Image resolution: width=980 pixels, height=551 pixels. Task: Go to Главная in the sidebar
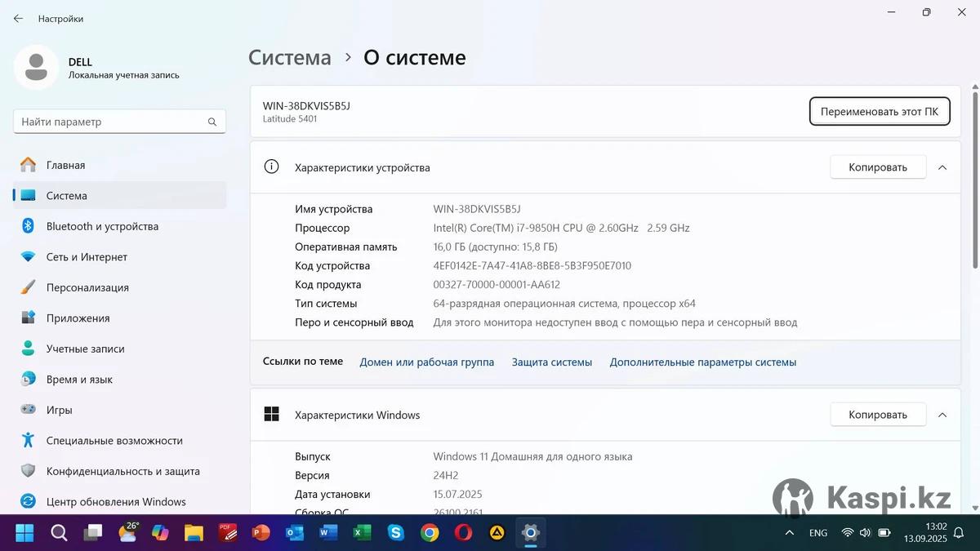click(x=65, y=165)
